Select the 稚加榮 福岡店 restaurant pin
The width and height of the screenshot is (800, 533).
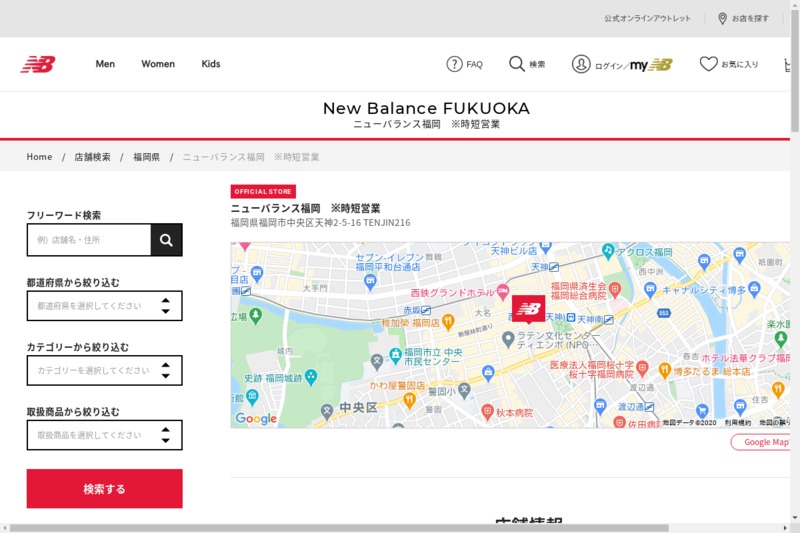[x=448, y=321]
